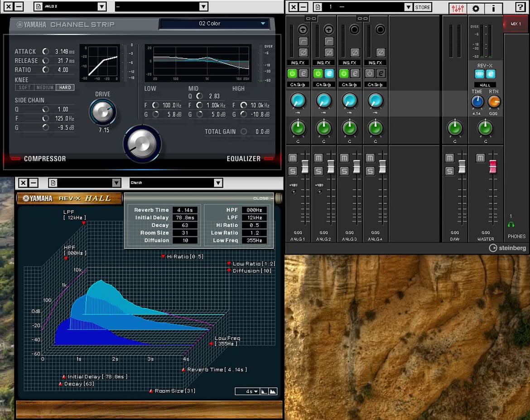This screenshot has width=530, height=420.
Task: Click the line jack icon on ANLG 4
Action: (x=380, y=30)
